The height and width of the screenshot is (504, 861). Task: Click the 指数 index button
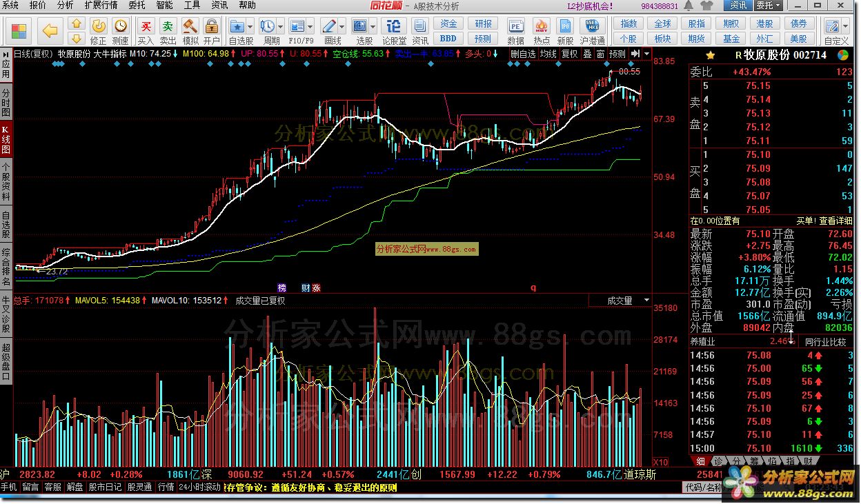(x=629, y=24)
